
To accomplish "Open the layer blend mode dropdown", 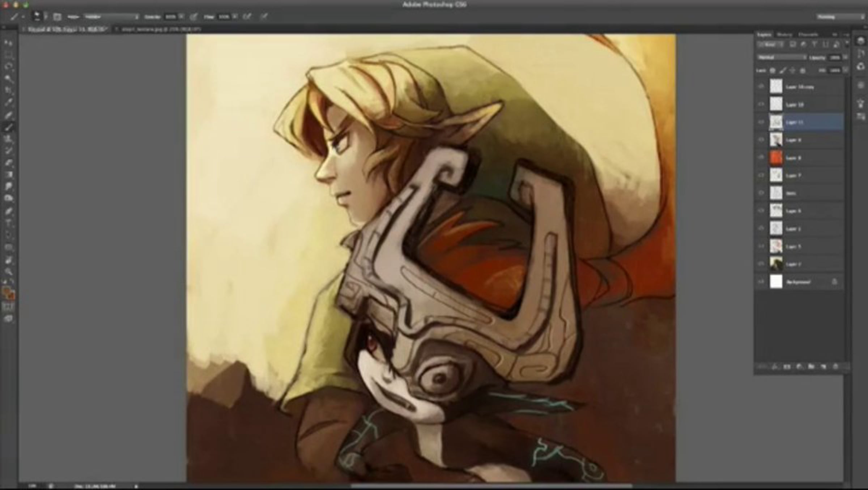I will (782, 57).
